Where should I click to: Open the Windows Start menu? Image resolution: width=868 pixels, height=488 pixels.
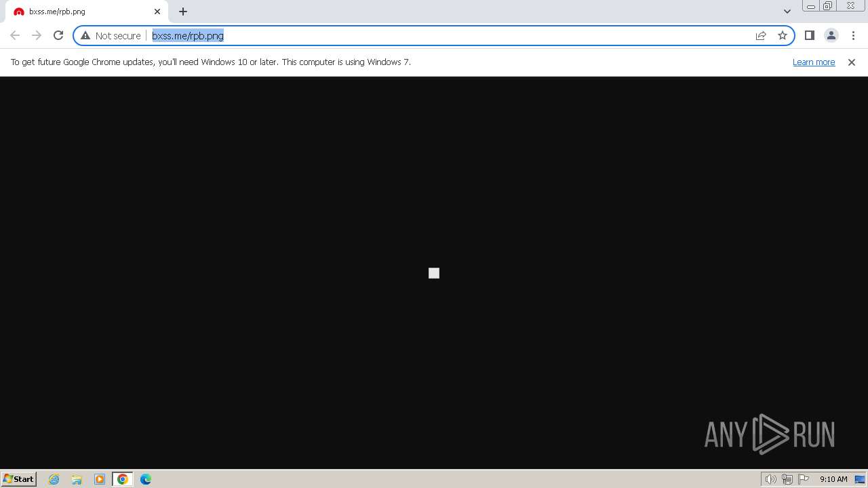pos(19,479)
